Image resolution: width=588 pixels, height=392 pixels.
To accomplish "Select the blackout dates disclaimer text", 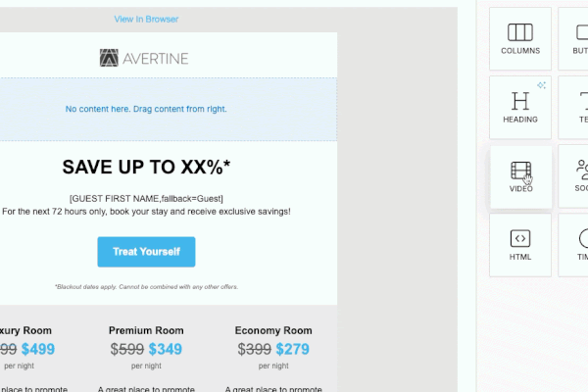I will tap(146, 287).
